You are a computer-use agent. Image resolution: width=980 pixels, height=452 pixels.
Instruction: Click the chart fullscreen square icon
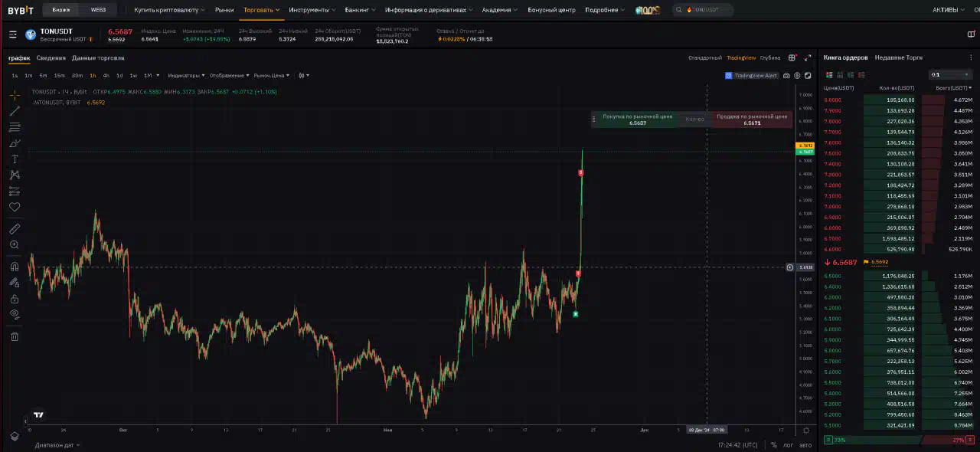coord(808,75)
